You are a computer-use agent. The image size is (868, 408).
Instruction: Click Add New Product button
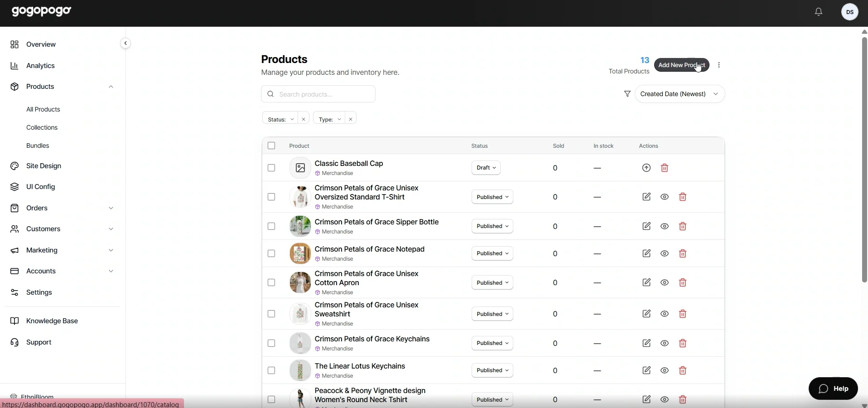click(x=682, y=65)
